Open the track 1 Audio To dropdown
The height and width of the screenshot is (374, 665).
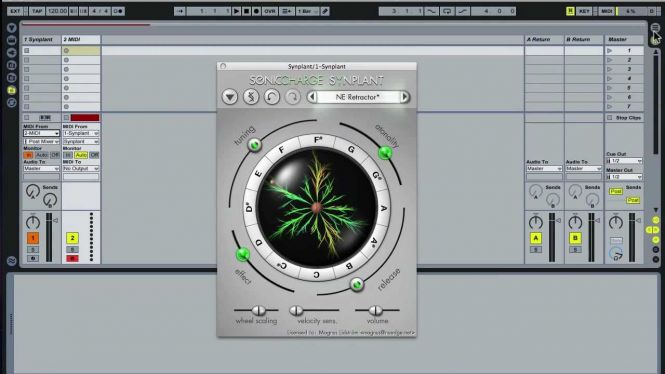click(41, 169)
